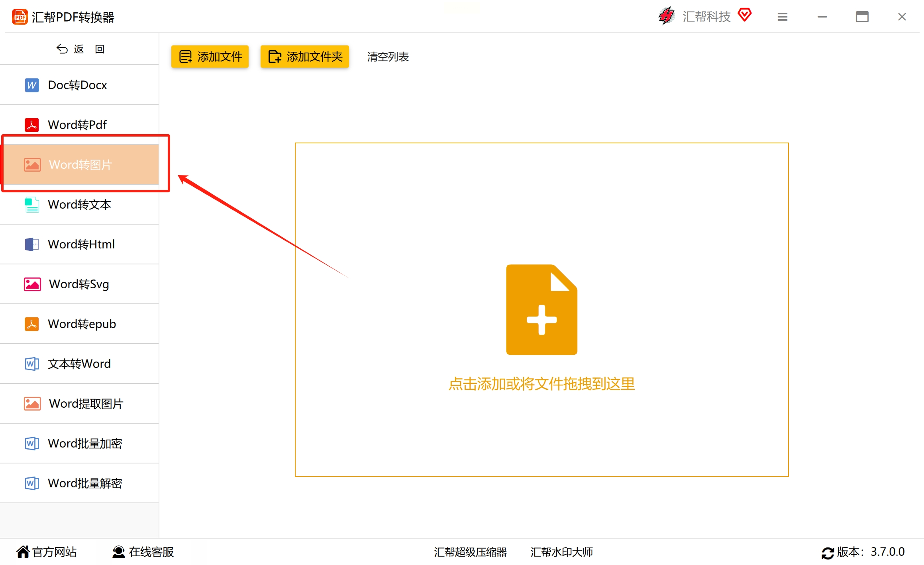Click the online customer service headset icon
Image resolution: width=924 pixels, height=565 pixels.
click(118, 552)
